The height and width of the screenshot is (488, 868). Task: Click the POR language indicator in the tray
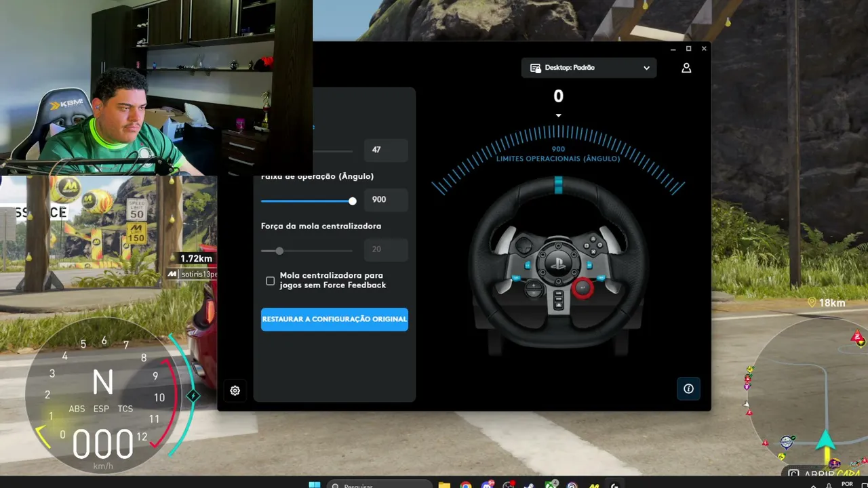pyautogui.click(x=847, y=484)
